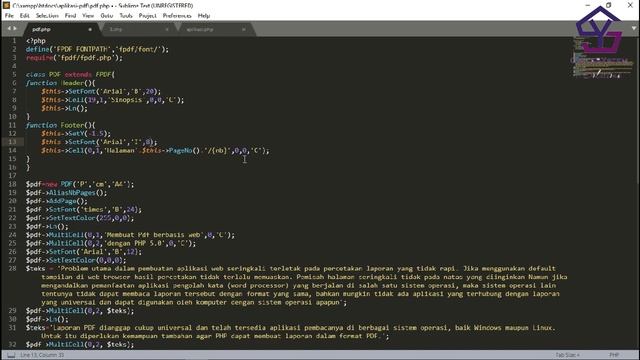Click the minimap code overview

coord(602,57)
